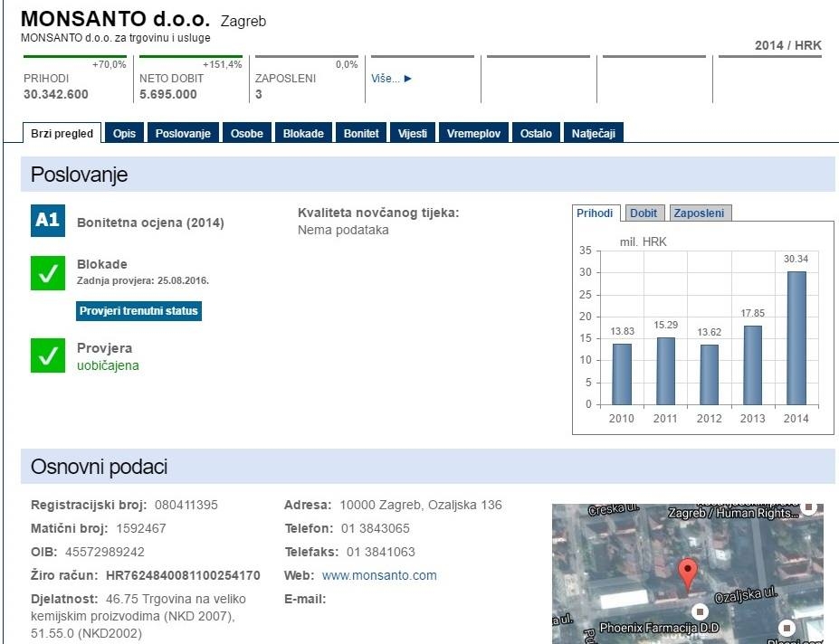View the Vijesti tab

tap(413, 133)
